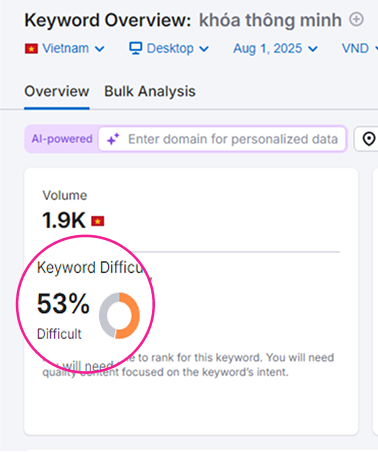Switch to the Bulk Analysis tab
The image size is (378, 452).
[x=150, y=91]
